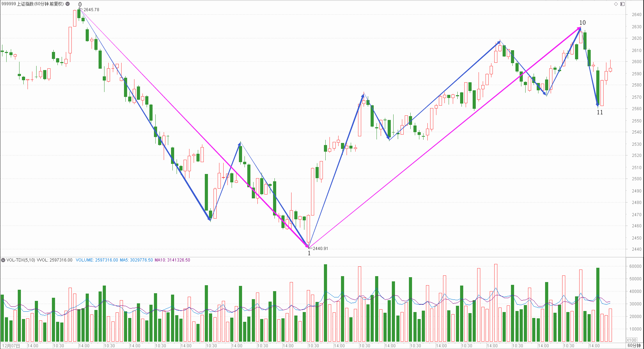Screen dimensions: 644x349
Task: Click the MA5: 3029776.50 readout
Action: tap(136, 260)
